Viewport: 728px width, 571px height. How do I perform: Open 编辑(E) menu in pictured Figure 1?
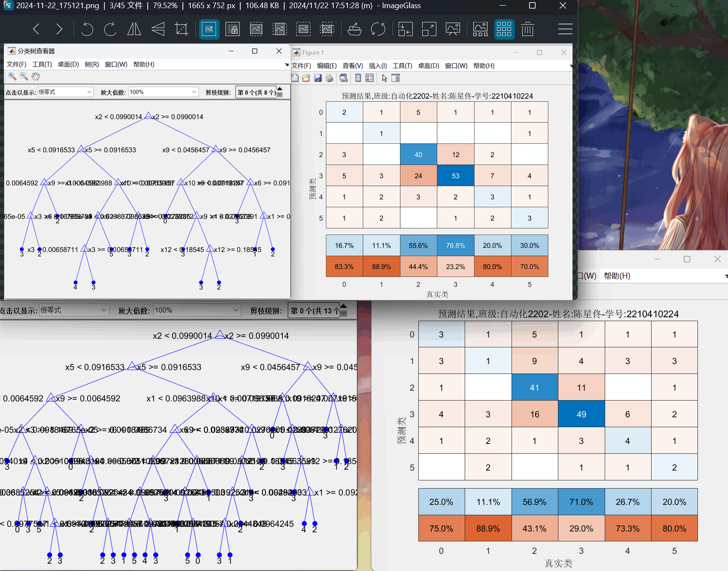point(327,66)
